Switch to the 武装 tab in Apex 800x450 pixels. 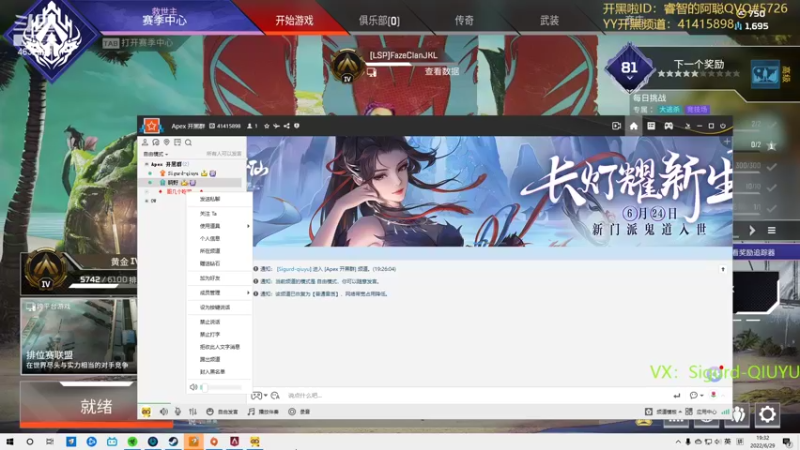[549, 20]
